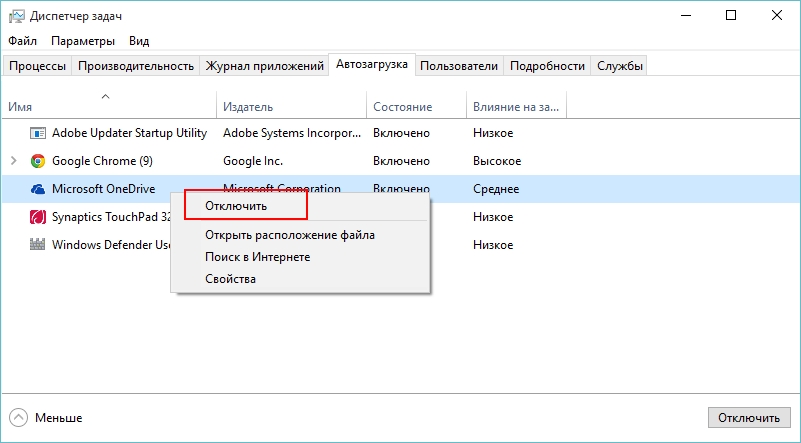Screen dimensions: 801x443
Task: Close the Диспетчер задач window
Action: 776,15
